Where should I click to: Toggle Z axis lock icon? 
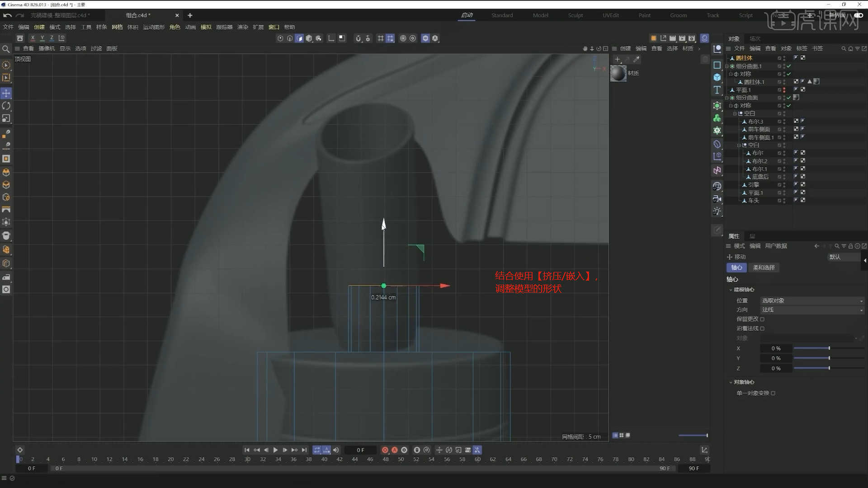pos(52,38)
